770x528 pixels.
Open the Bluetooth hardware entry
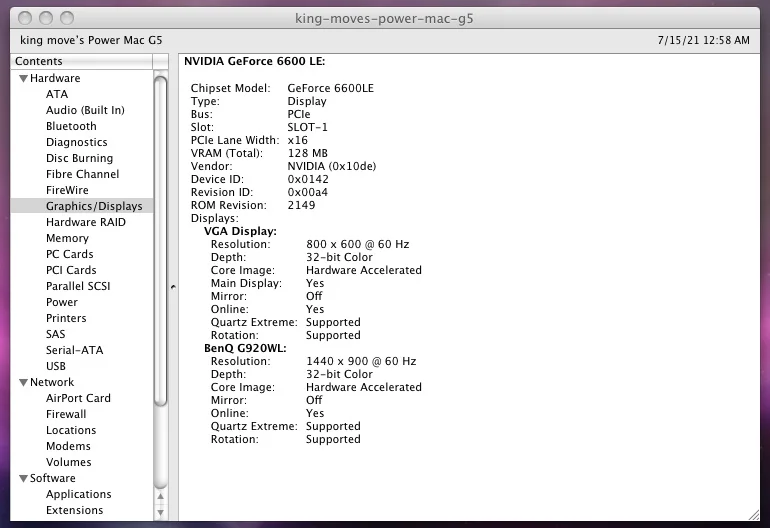click(x=71, y=126)
